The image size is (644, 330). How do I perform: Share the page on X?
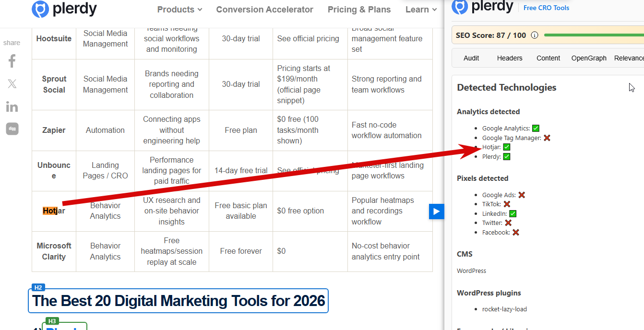tap(12, 84)
